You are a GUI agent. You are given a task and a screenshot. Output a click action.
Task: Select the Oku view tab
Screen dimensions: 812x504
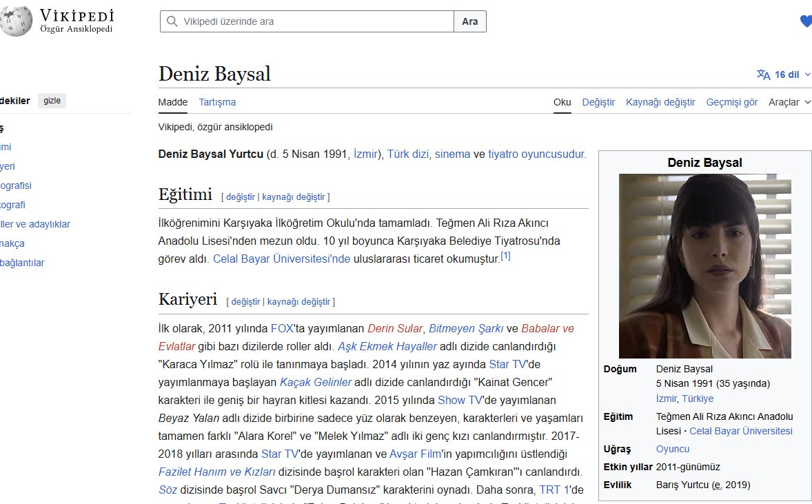click(x=562, y=102)
